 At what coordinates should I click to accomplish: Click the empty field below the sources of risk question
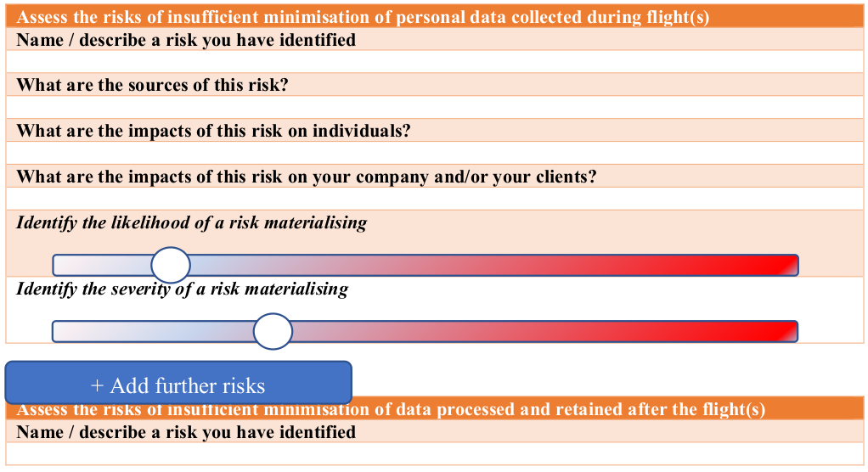click(435, 107)
